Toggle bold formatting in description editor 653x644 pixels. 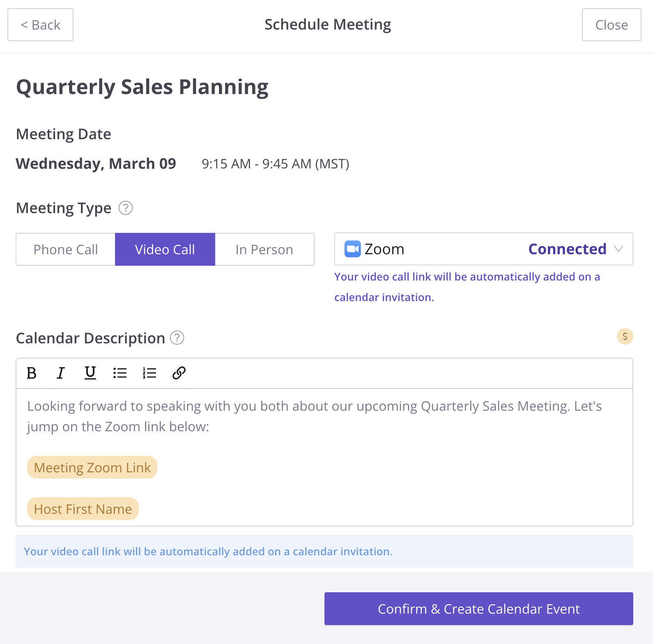(32, 373)
